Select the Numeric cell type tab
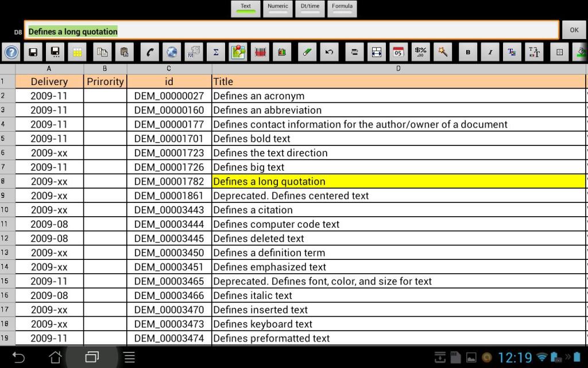The height and width of the screenshot is (368, 588). (x=278, y=9)
